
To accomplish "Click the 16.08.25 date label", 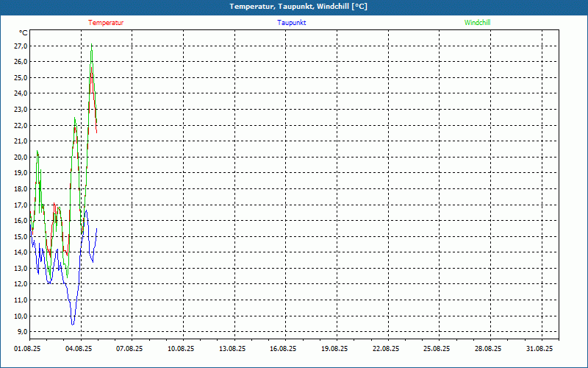I will (283, 349).
